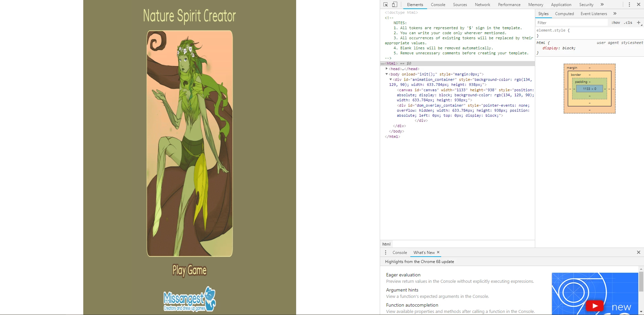Click the margin label in box model

(572, 68)
